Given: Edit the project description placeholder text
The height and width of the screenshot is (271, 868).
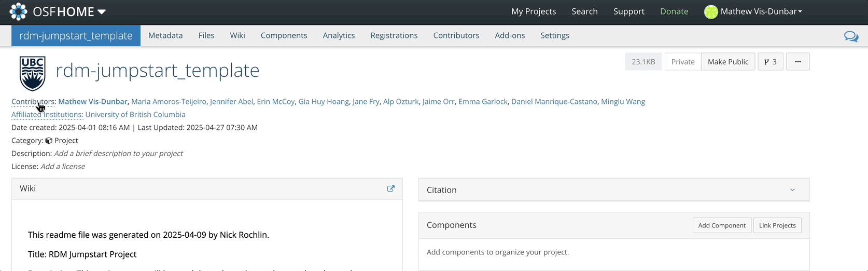Looking at the screenshot, I should pyautogui.click(x=118, y=154).
